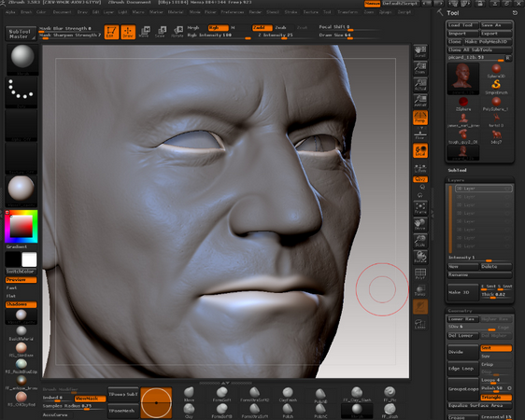Image resolution: width=525 pixels, height=420 pixels.
Task: Toggle the Zadd sculpt mode
Action: click(262, 28)
